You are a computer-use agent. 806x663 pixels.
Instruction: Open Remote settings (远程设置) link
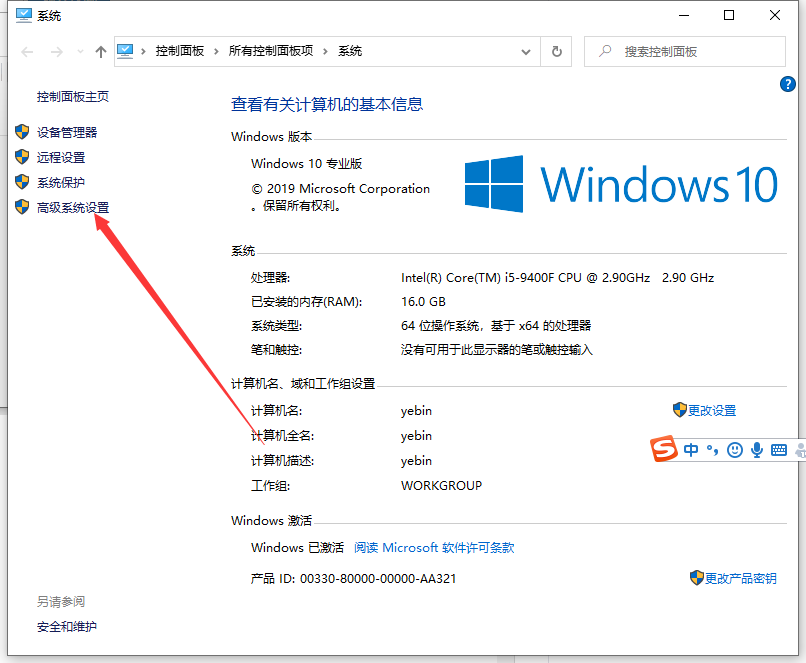tap(61, 157)
